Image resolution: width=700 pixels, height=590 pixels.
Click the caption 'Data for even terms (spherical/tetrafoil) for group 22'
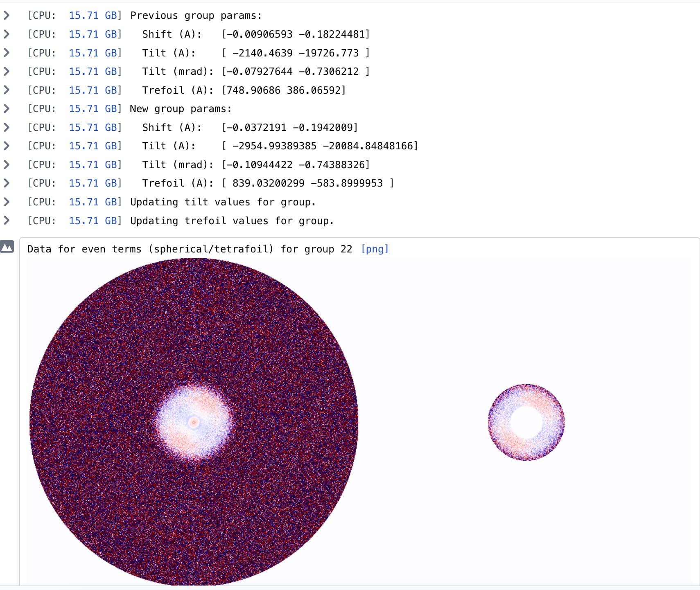tap(190, 249)
